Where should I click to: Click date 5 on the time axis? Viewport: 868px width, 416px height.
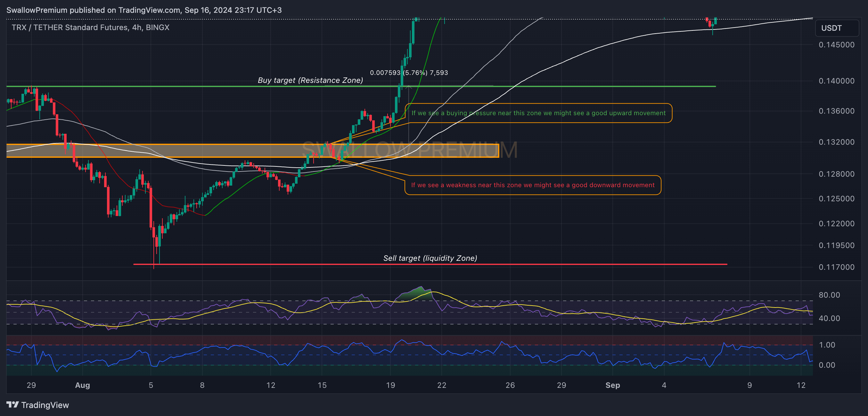(151, 385)
